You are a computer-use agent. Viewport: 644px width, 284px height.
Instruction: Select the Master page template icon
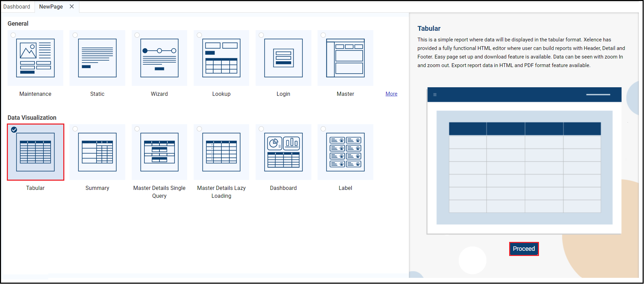point(345,58)
